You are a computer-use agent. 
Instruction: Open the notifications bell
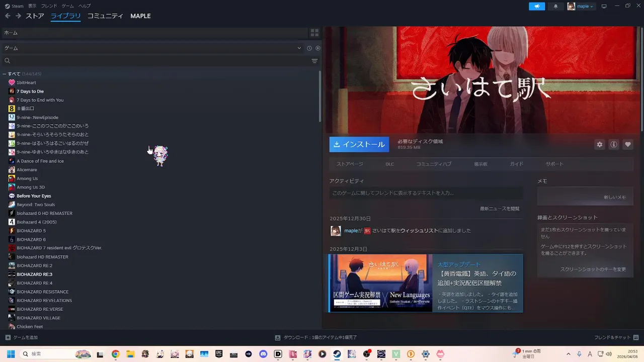pos(555,6)
